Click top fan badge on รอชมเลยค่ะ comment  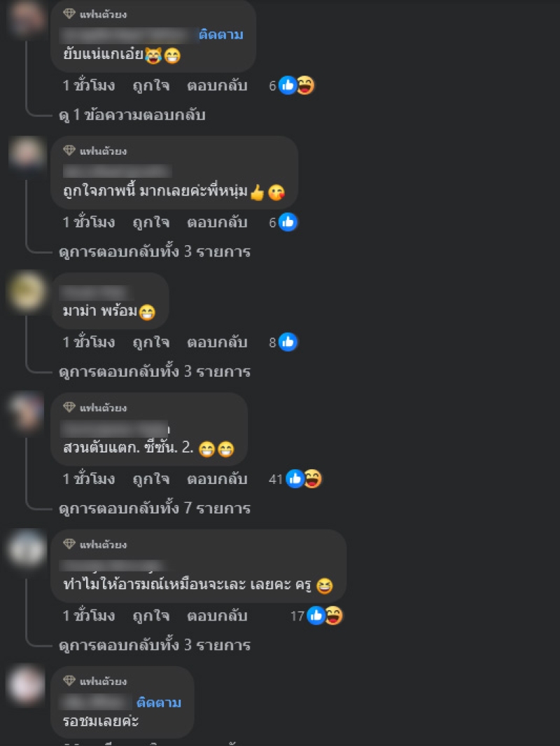point(69,681)
